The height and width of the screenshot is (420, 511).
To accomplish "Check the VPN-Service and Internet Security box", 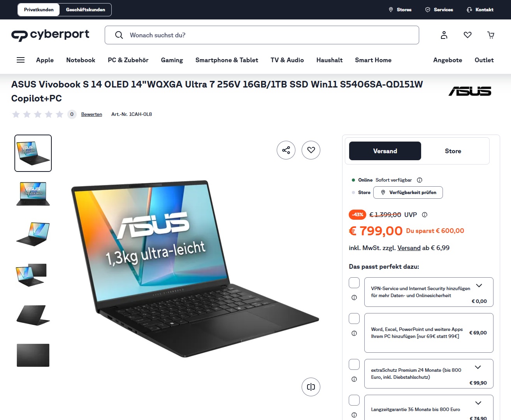I will pyautogui.click(x=354, y=283).
